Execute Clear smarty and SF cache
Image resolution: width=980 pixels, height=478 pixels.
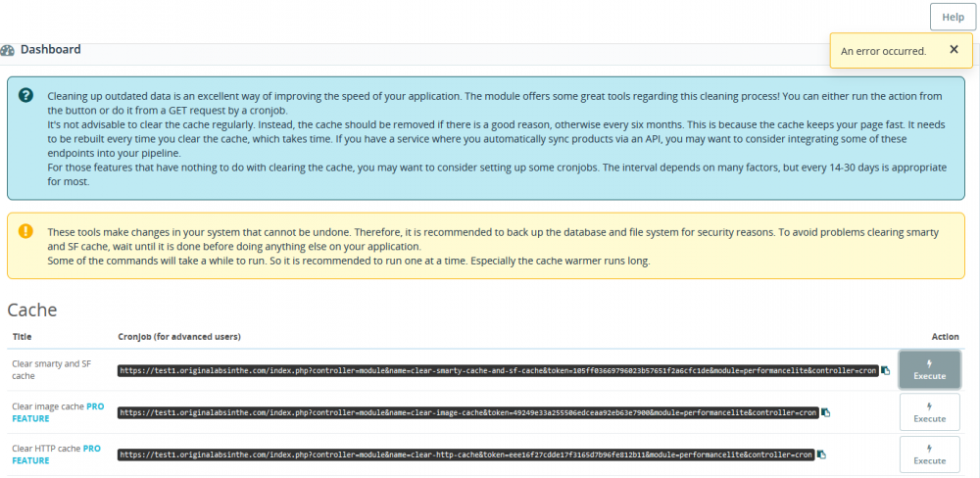(929, 370)
